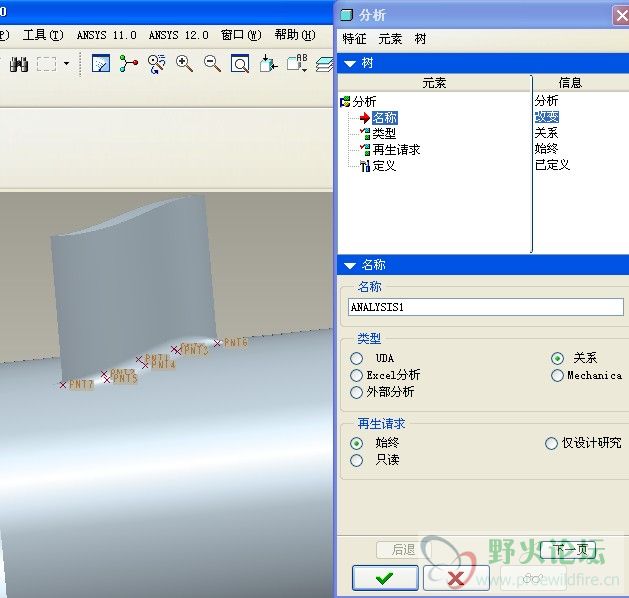629x598 pixels.
Task: Select the 名称 tree item
Action: (x=385, y=118)
